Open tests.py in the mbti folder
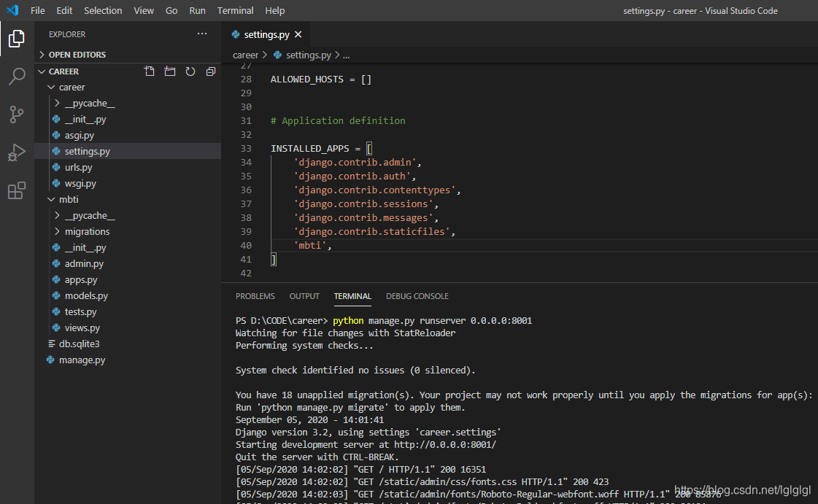The width and height of the screenshot is (818, 504). 80,311
